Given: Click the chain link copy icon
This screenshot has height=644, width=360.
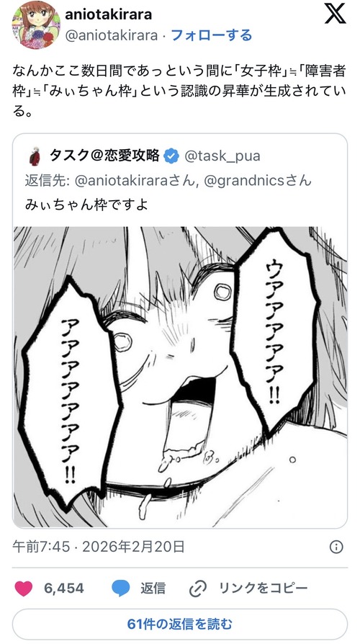Looking at the screenshot, I should (197, 589).
